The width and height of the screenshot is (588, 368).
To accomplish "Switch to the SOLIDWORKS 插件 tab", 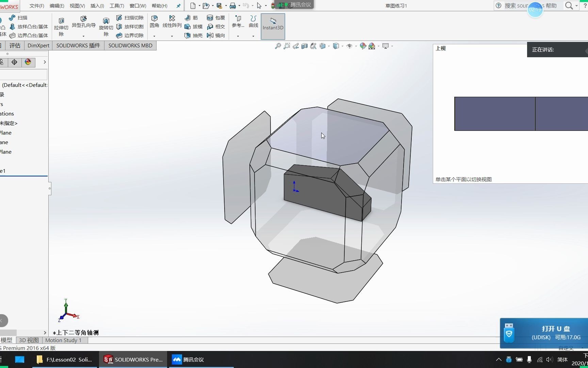I will (78, 46).
